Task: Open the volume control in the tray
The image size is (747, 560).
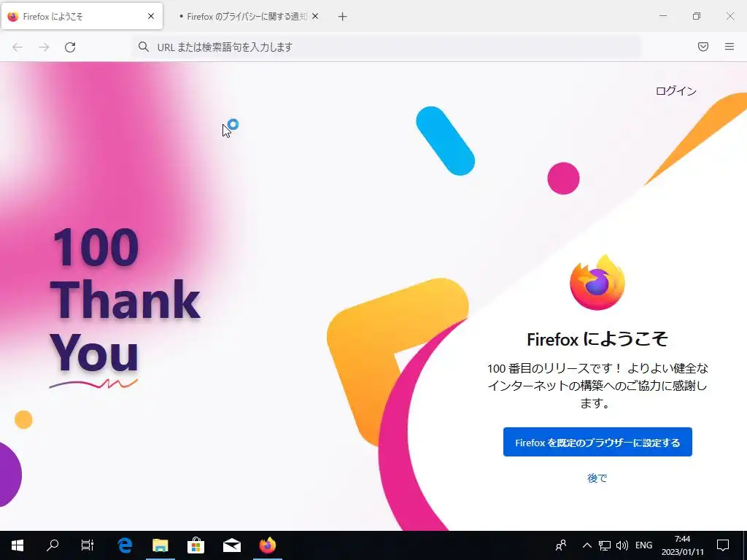Action: pyautogui.click(x=622, y=545)
